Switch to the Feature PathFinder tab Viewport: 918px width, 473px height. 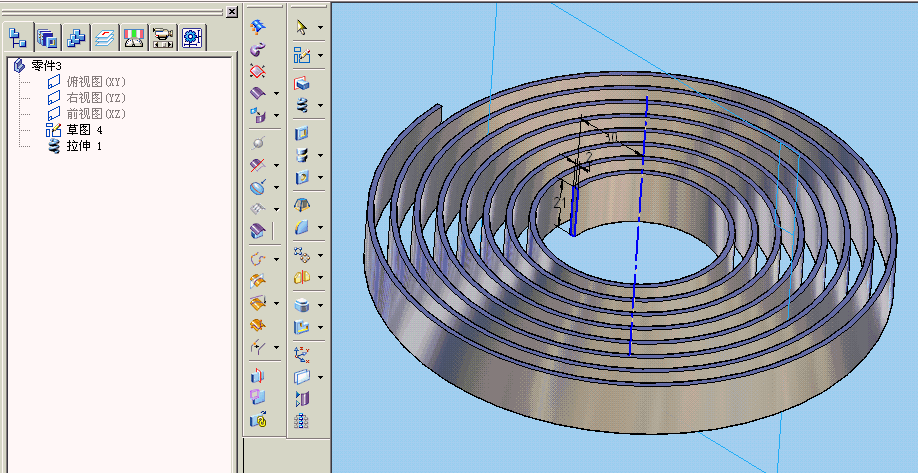(17, 38)
